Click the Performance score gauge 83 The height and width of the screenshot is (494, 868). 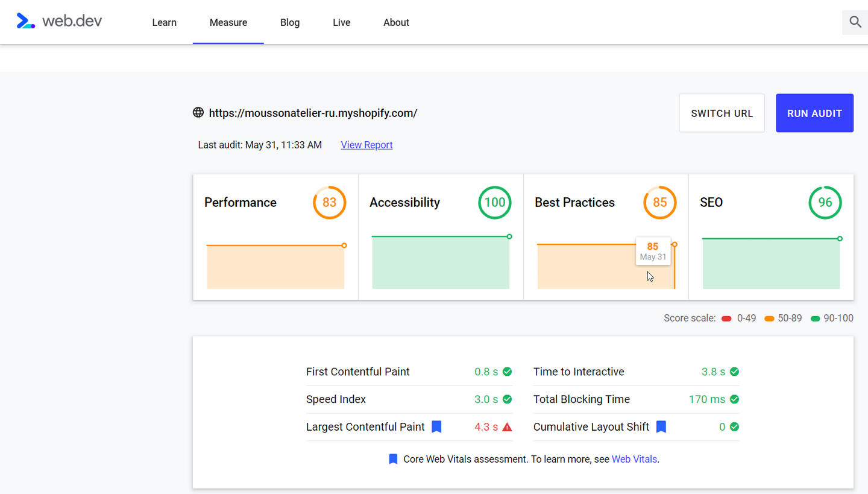pos(329,203)
